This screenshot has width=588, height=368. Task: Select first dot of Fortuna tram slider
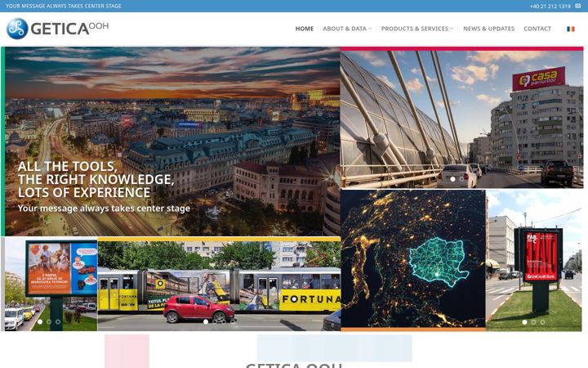(x=206, y=322)
